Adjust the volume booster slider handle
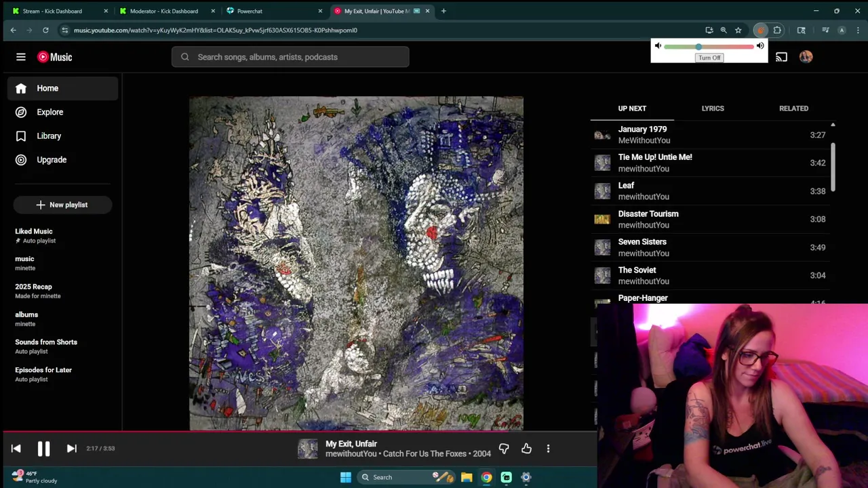The image size is (868, 488). coord(698,47)
